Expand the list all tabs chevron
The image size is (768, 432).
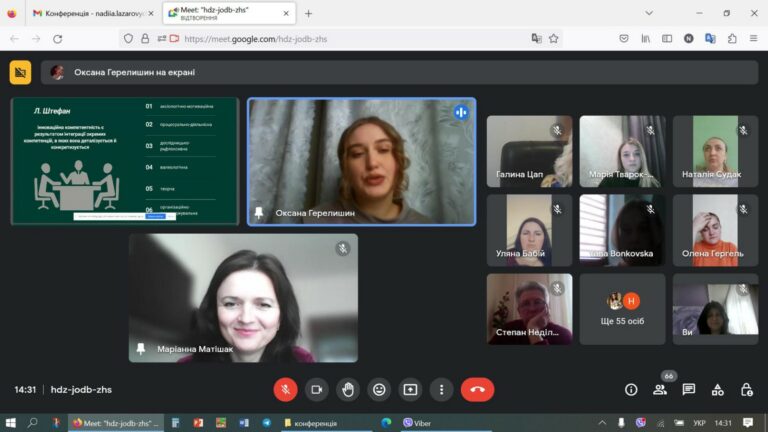click(x=649, y=14)
